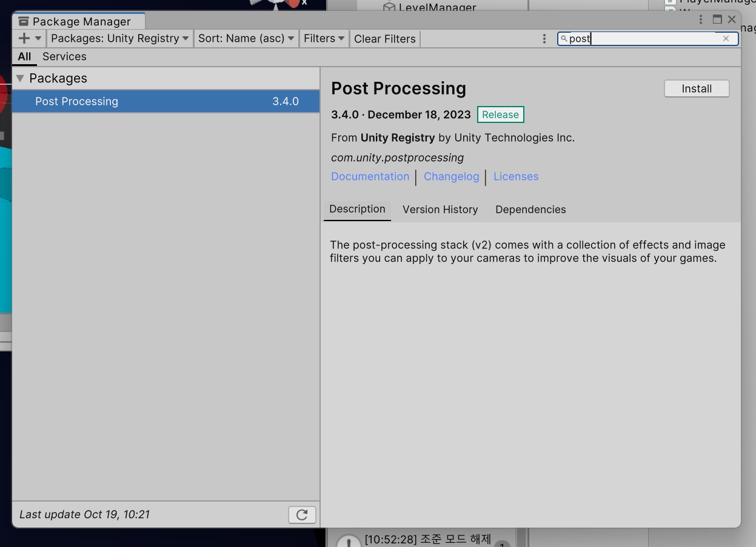This screenshot has width=756, height=547.
Task: Click the 3.4.0 version in the package row
Action: (x=286, y=101)
